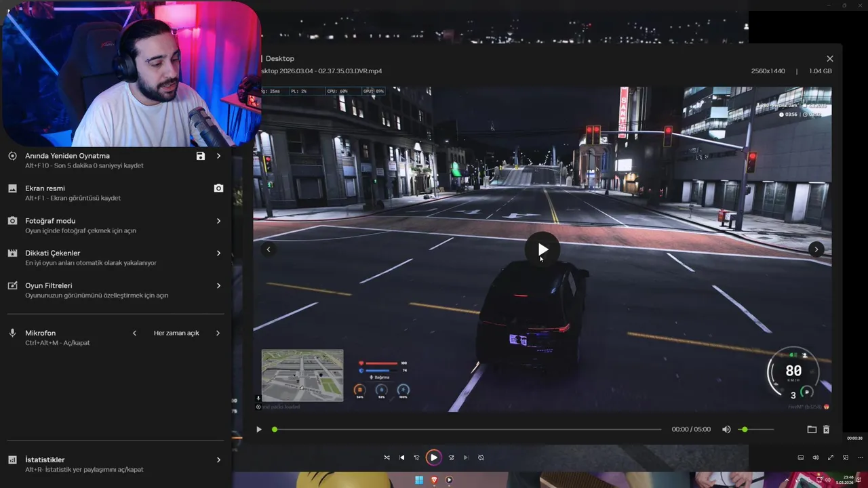Click the '1.04 GB' file size text

pos(821,71)
